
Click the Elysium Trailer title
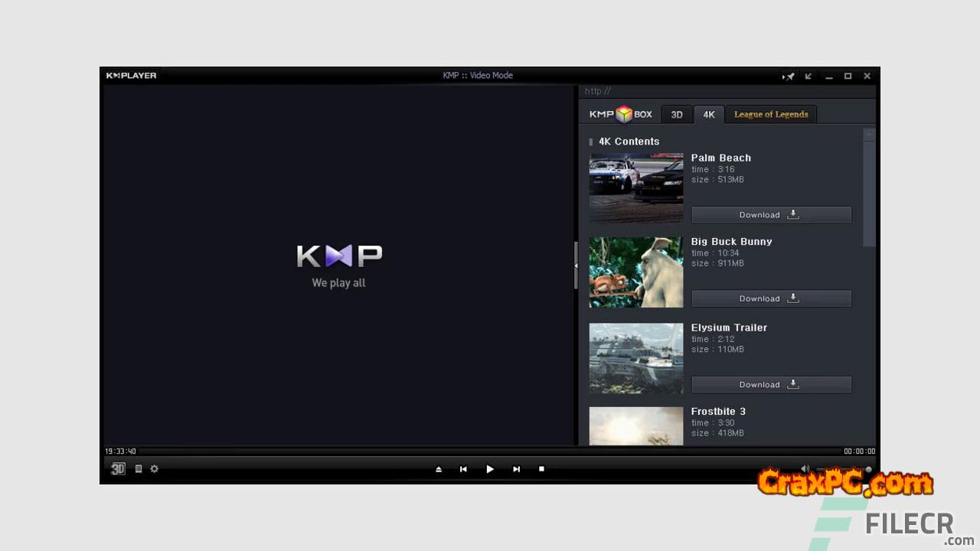(729, 328)
